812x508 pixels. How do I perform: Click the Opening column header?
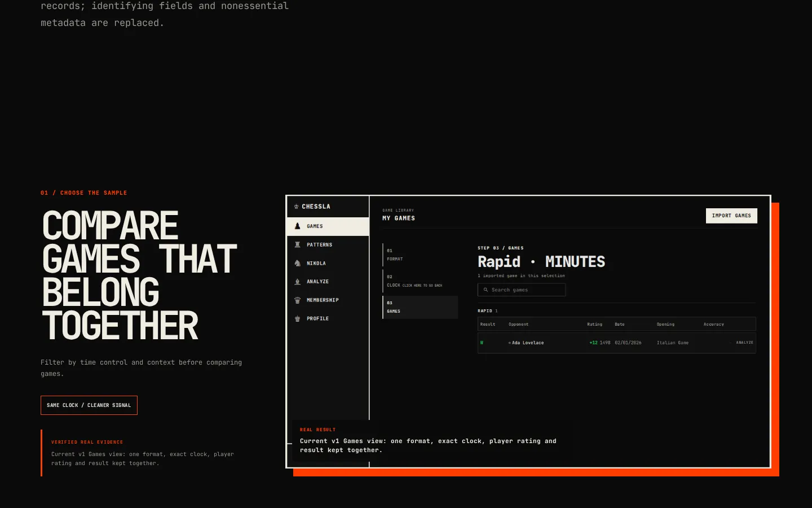coord(665,325)
